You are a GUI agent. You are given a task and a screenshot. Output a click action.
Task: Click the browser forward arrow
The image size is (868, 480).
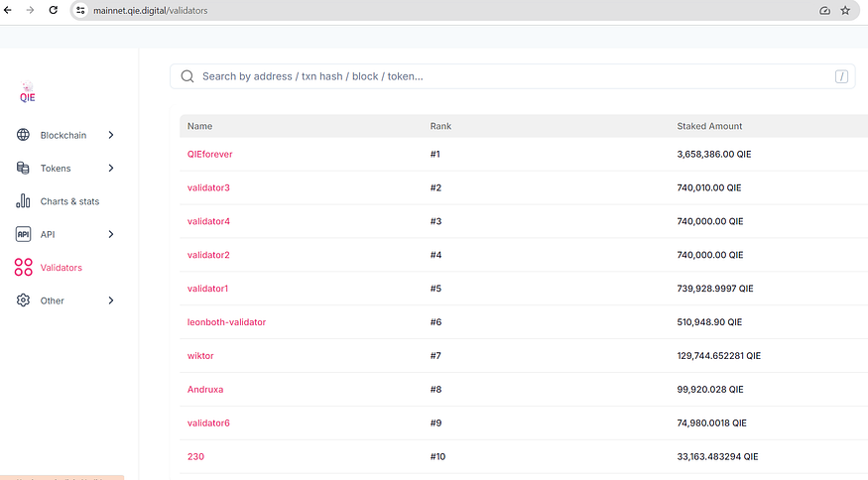point(30,10)
